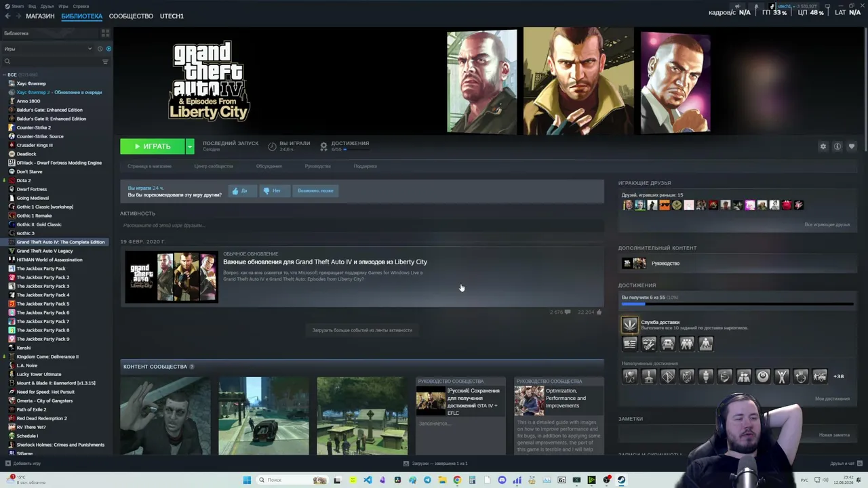The width and height of the screenshot is (868, 488).
Task: Open Windows Start menu
Action: 247,480
